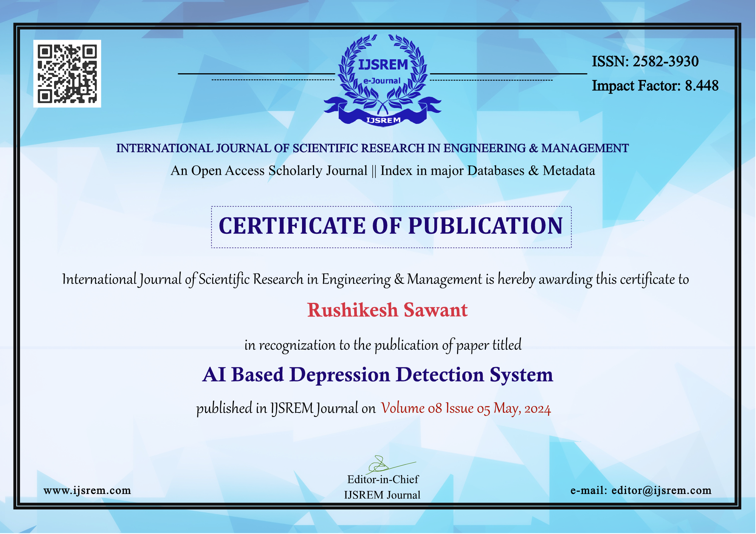Click the e-Journal text inside logo

pos(382,81)
